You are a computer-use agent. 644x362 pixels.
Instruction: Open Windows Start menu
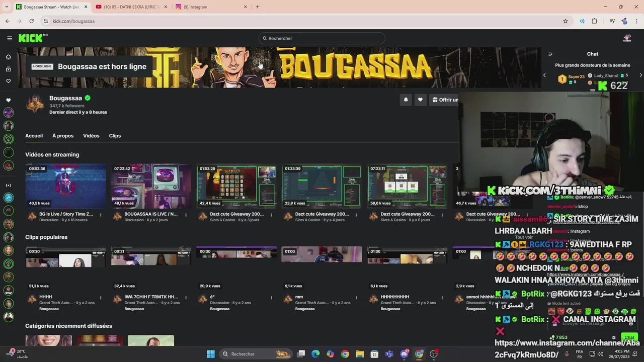tap(211, 354)
